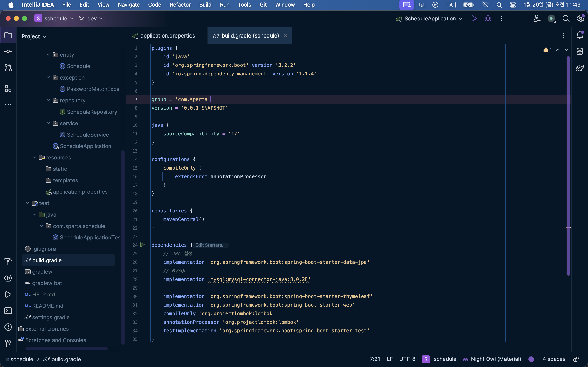Open the Pull Requests tool window

point(8,68)
